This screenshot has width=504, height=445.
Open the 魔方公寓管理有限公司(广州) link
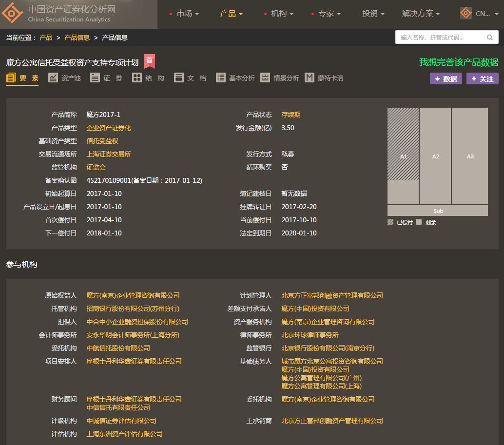point(321,378)
